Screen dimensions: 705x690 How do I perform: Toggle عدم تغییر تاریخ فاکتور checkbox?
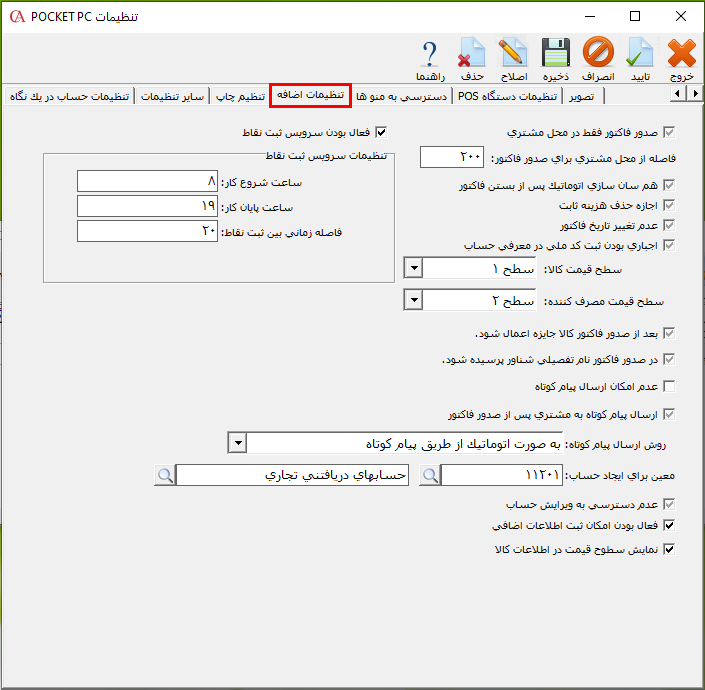pyautogui.click(x=669, y=225)
